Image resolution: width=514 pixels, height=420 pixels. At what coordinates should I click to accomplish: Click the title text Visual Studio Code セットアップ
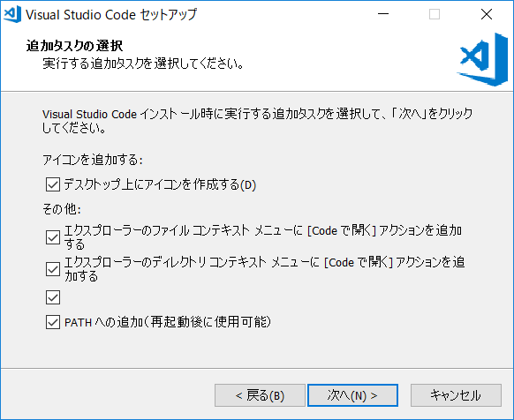click(x=111, y=15)
